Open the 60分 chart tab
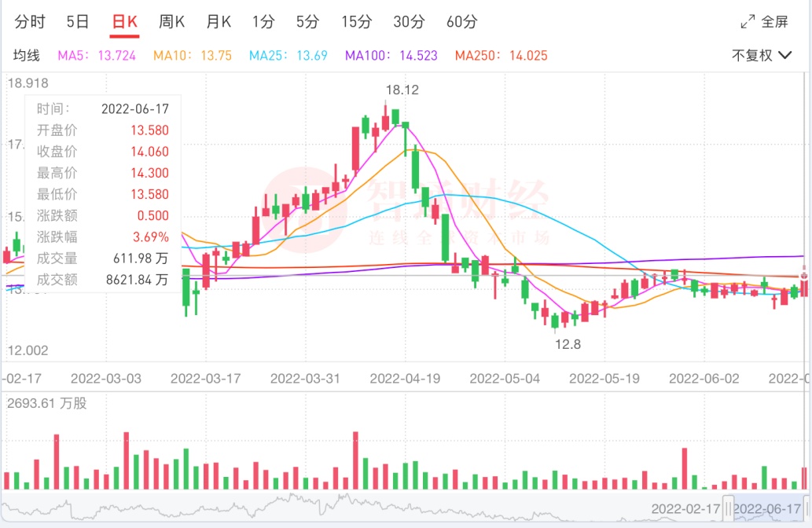This screenshot has height=528, width=812. tap(462, 22)
